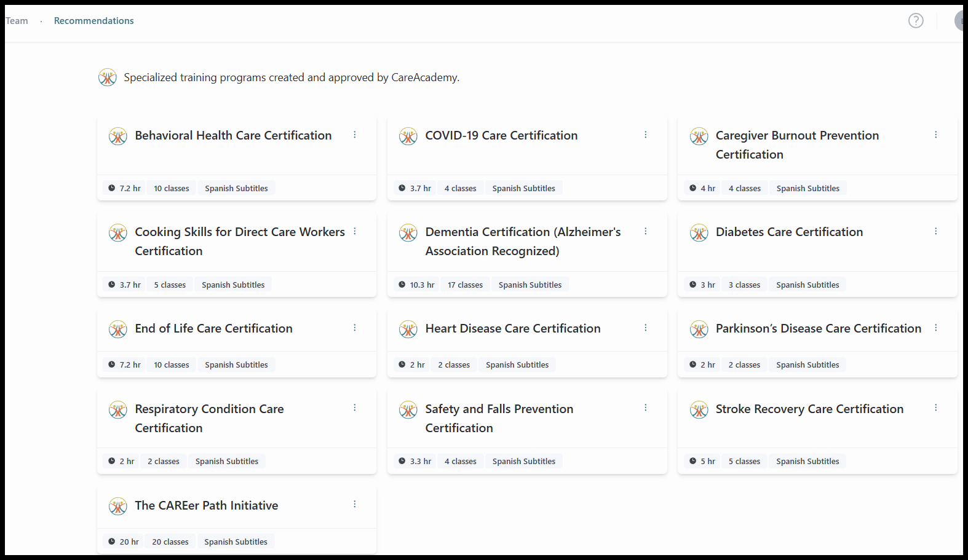Screen dimensions: 968x560
Task: Click CareAcademy logo on CAREer Path Initiative card
Action: pyautogui.click(x=118, y=506)
